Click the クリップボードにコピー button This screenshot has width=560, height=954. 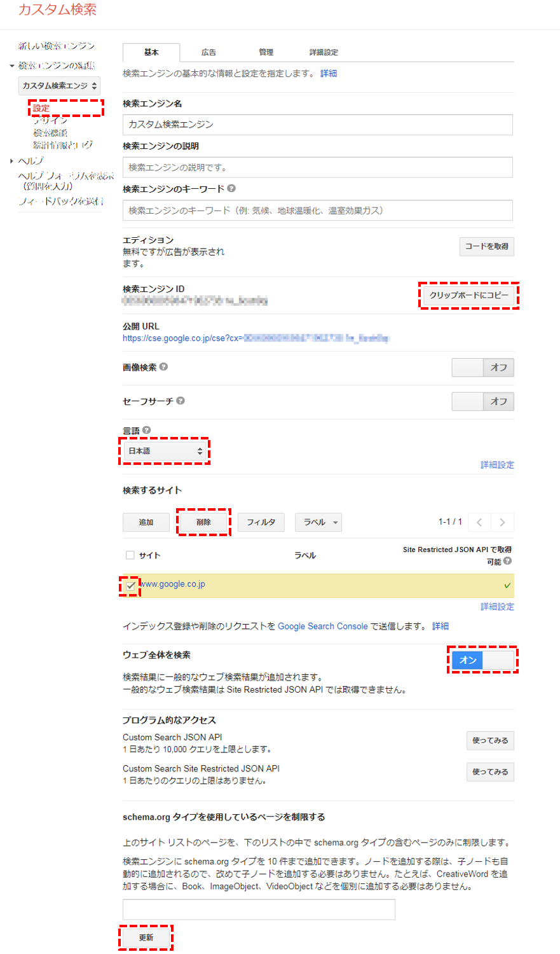(469, 295)
